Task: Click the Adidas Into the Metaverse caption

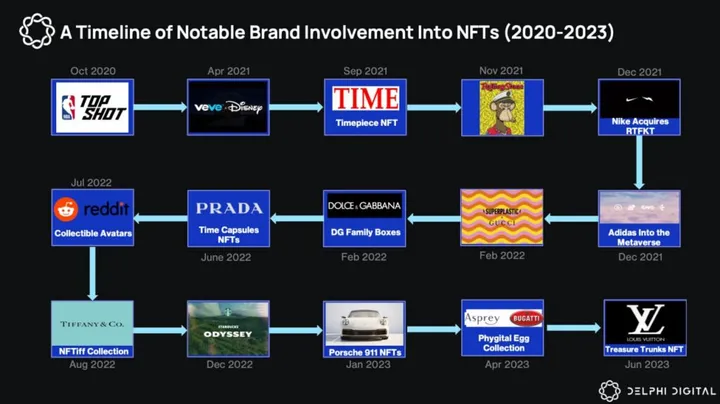Action: tap(639, 237)
